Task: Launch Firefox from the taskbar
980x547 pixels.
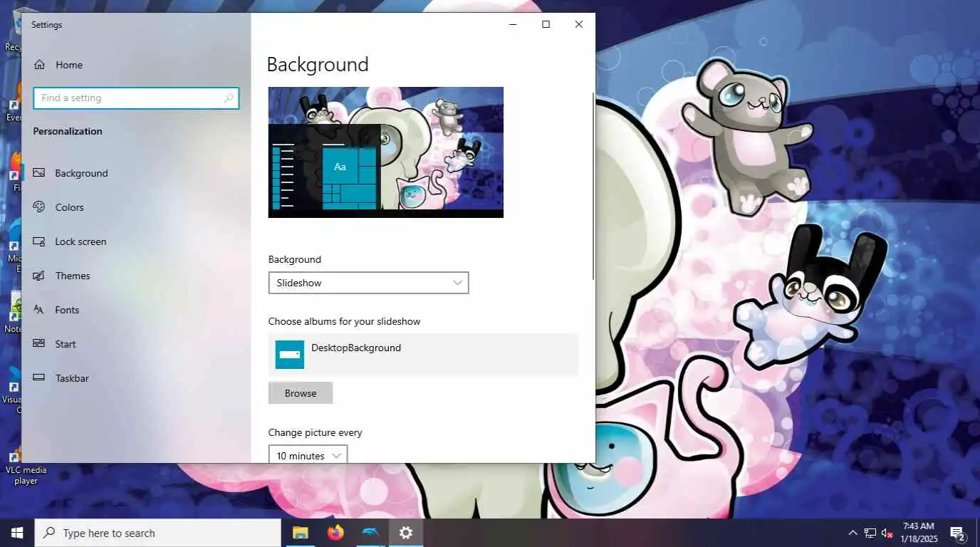Action: 335,533
